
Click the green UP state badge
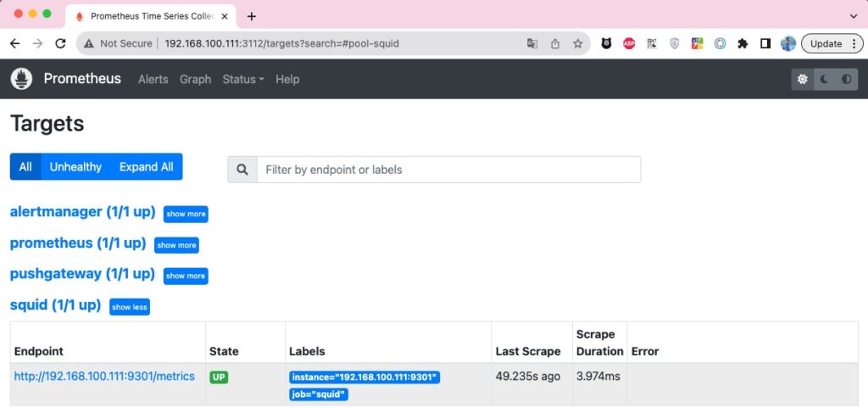pyautogui.click(x=219, y=377)
